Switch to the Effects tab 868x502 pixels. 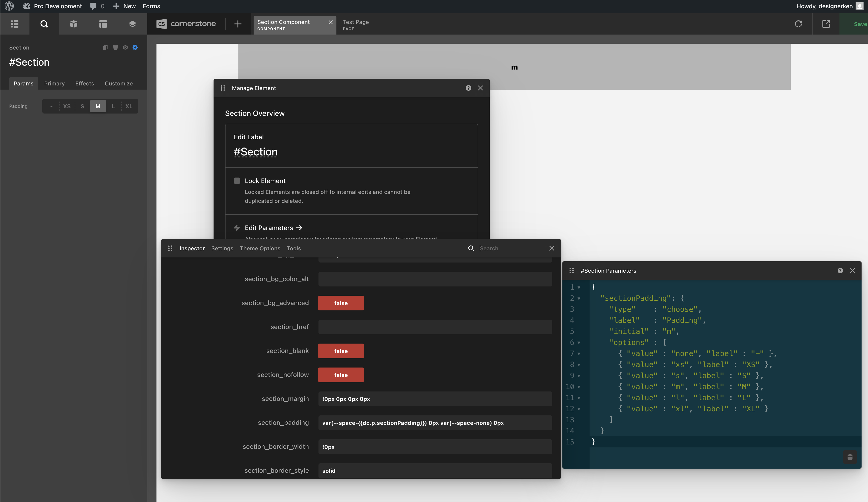tap(84, 83)
